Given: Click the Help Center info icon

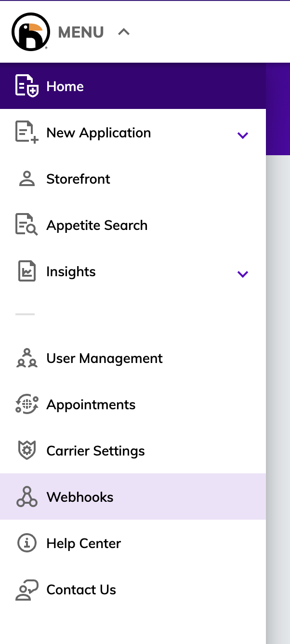Looking at the screenshot, I should [26, 543].
